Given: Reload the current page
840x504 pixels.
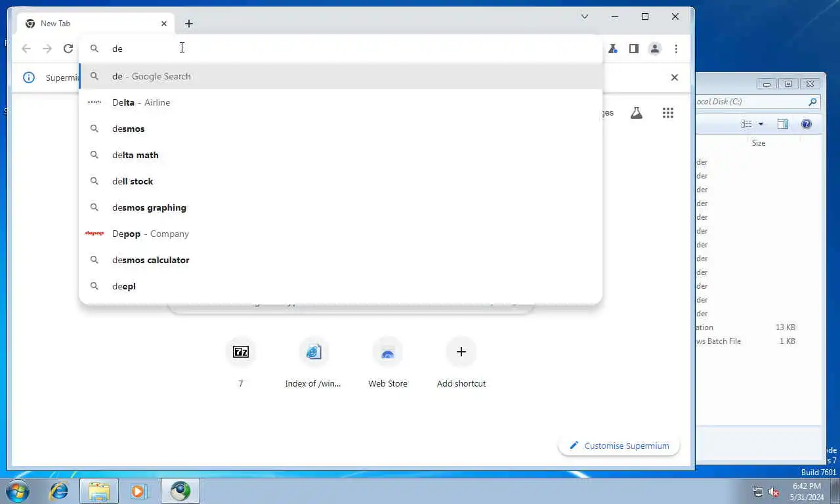Looking at the screenshot, I should (x=68, y=49).
